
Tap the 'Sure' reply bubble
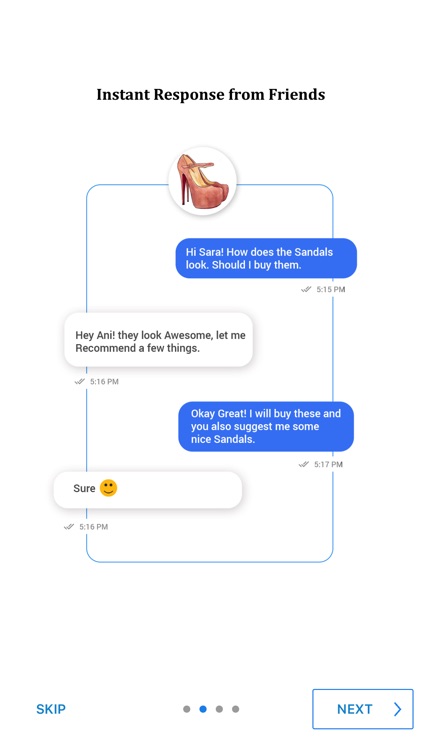point(148,490)
